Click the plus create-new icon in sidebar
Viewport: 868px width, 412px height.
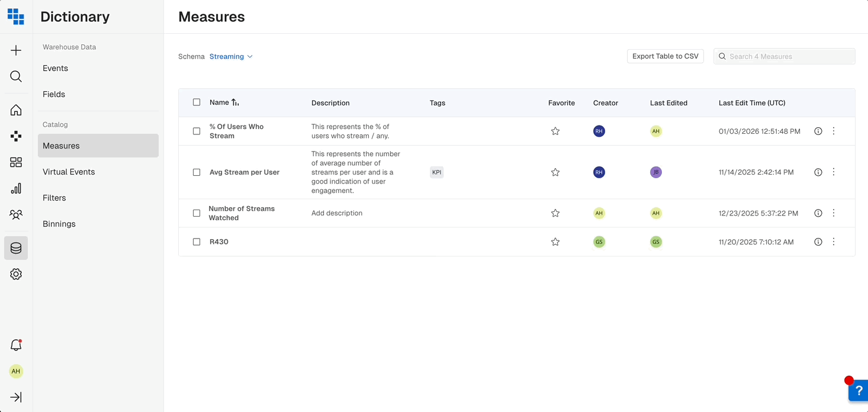tap(16, 50)
